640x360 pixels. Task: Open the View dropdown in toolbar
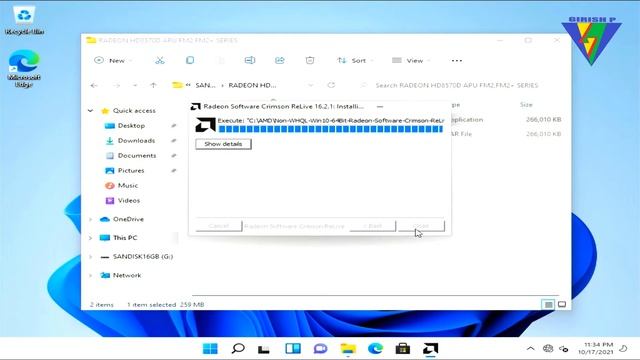(411, 60)
